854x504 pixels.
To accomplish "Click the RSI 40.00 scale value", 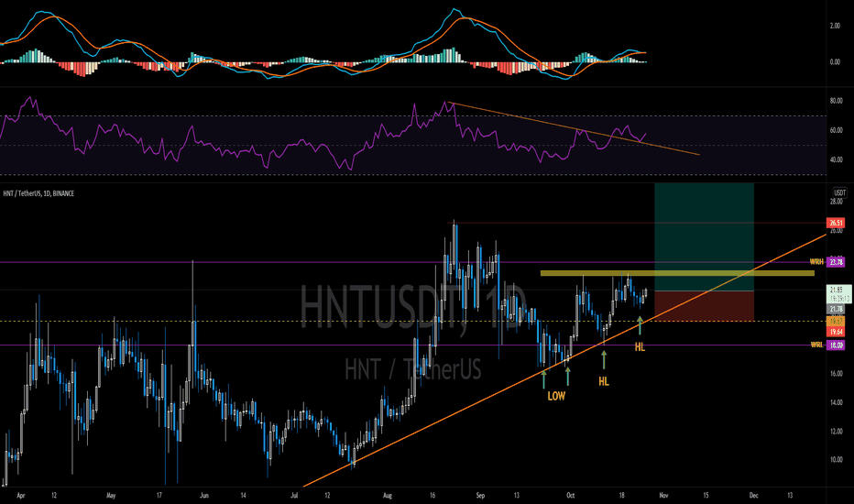I will coord(836,160).
